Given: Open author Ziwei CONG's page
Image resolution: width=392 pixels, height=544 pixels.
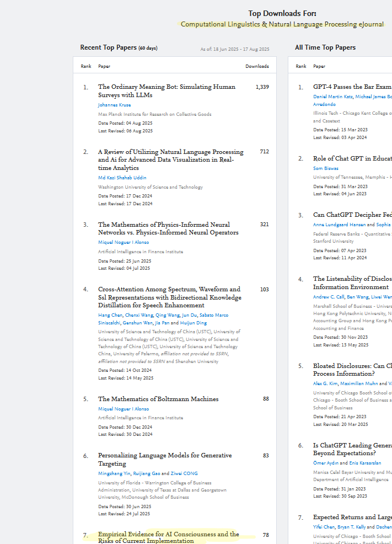Looking at the screenshot, I should coord(184,473).
